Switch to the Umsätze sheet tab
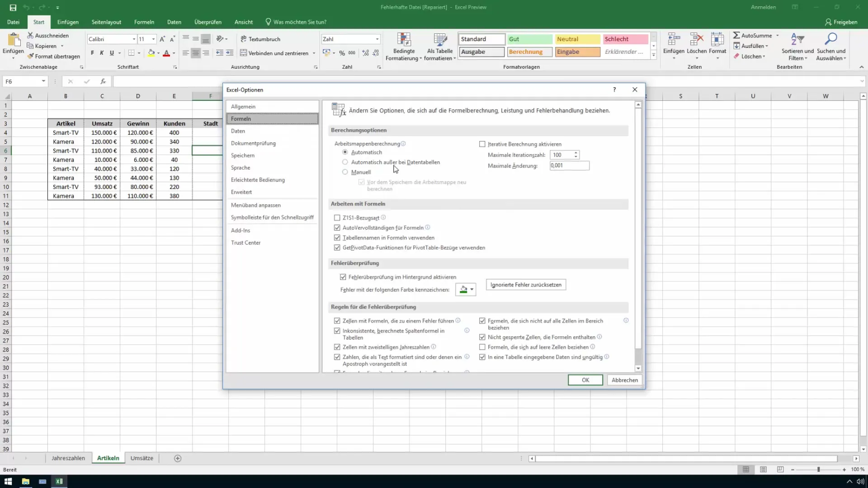This screenshot has width=868, height=488. 142,458
